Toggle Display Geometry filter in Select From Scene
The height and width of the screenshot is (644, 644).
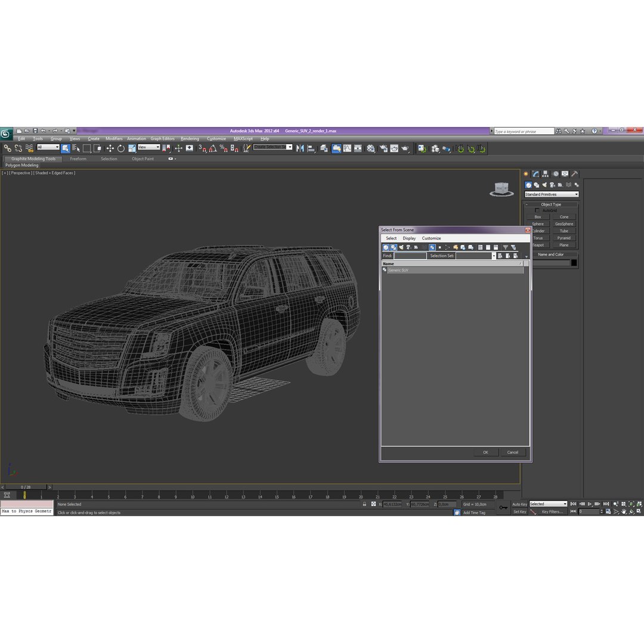(386, 247)
